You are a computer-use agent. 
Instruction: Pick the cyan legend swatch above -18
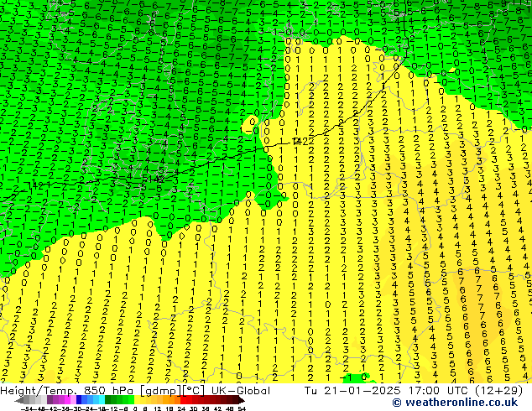click(x=102, y=399)
